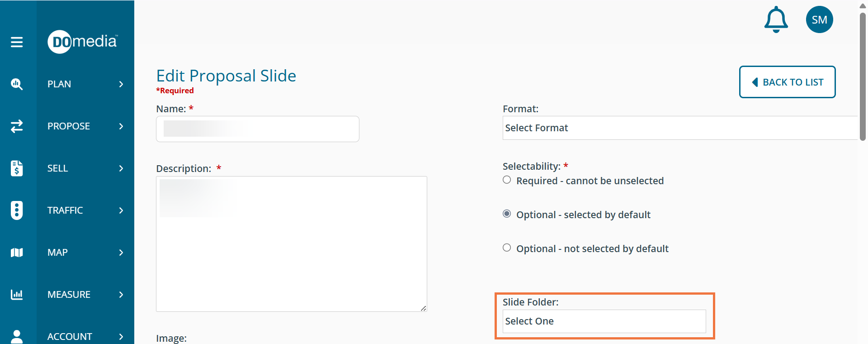Open the SM user avatar menu
This screenshot has width=868, height=344.
[x=819, y=19]
